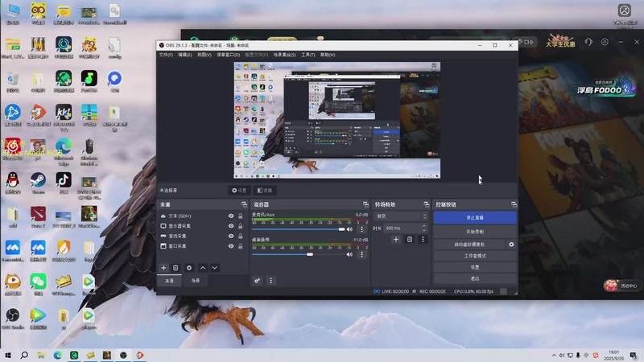
Task: Enable 工作室模式 studio mode
Action: pos(475,256)
